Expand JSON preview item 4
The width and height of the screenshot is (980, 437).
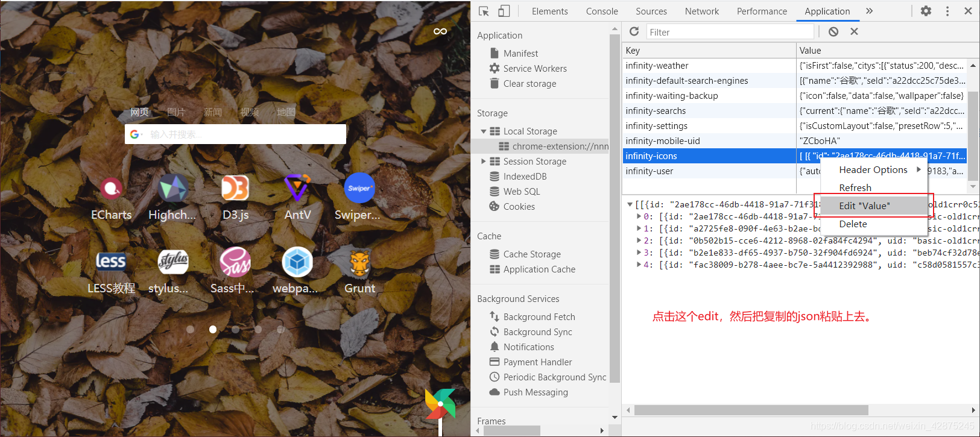[639, 265]
